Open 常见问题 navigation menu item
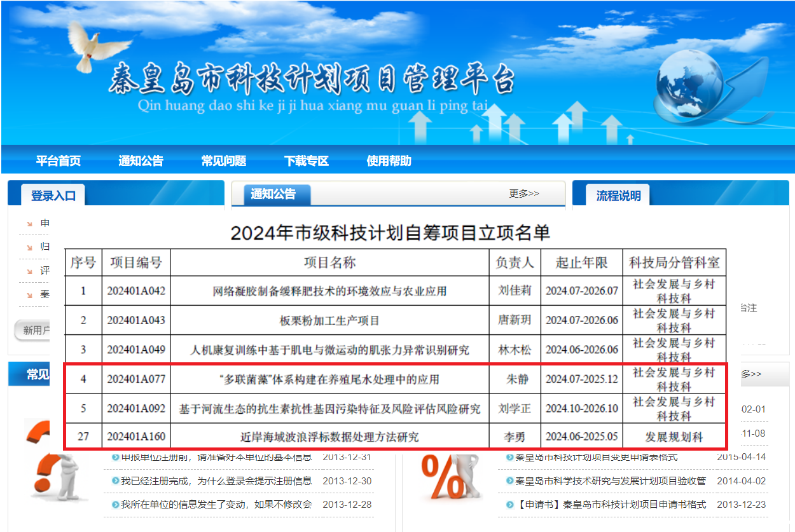795x532 pixels. click(x=224, y=161)
